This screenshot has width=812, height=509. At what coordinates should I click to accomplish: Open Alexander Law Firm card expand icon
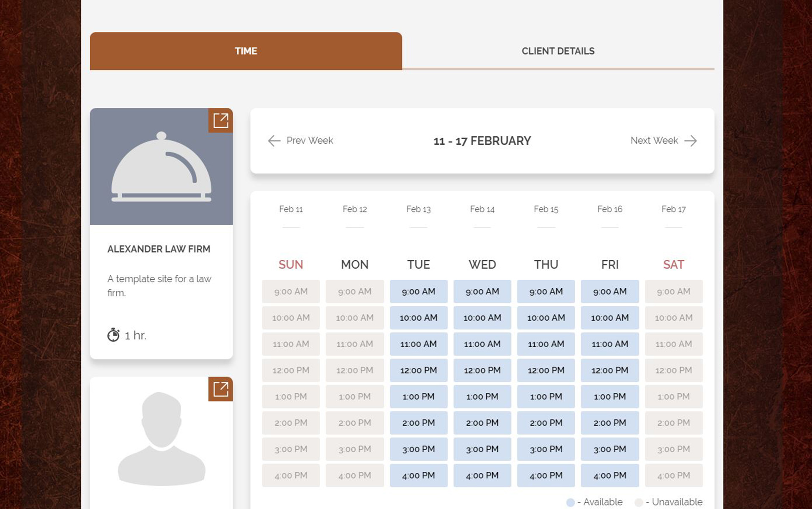(220, 121)
